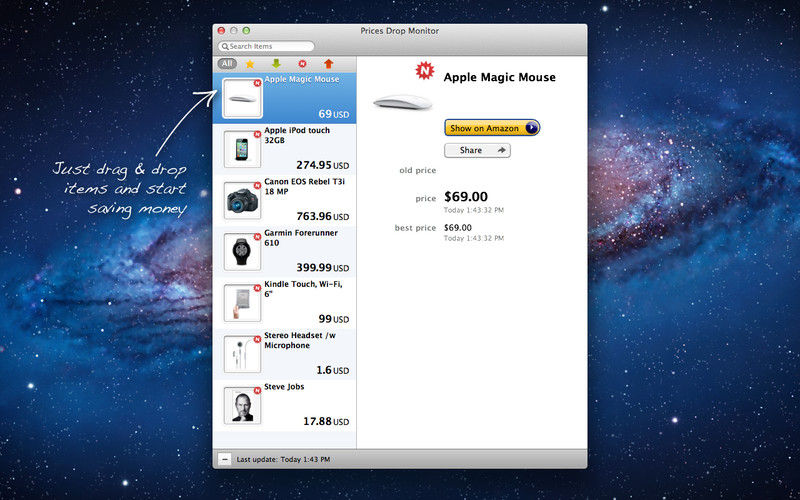Click Show on Amazon button
800x500 pixels.
[492, 128]
